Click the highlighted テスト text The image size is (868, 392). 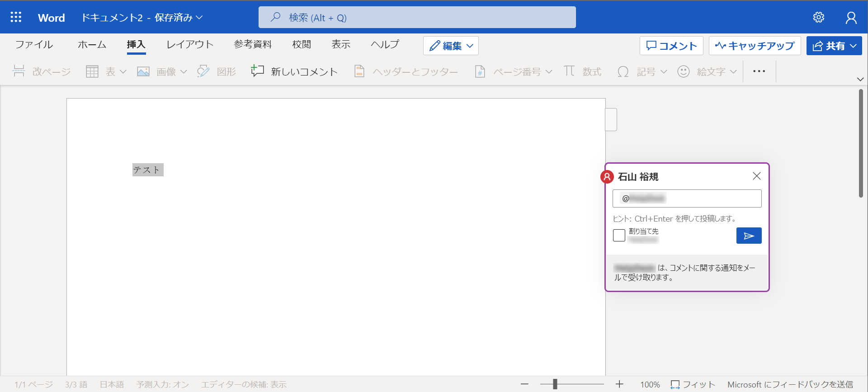pos(147,170)
